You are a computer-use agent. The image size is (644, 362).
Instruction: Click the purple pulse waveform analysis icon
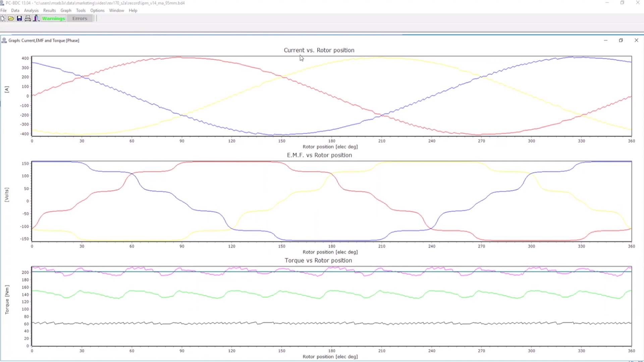(x=36, y=18)
